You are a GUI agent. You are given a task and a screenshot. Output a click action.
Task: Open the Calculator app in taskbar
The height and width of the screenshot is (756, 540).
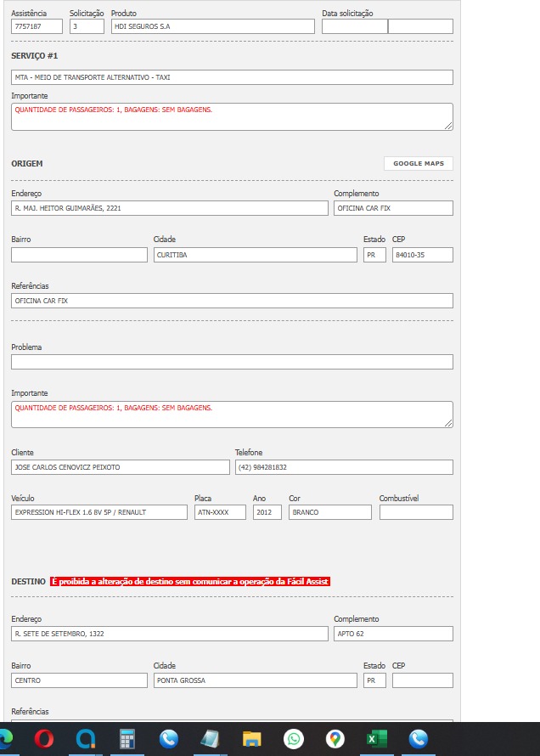point(127,739)
